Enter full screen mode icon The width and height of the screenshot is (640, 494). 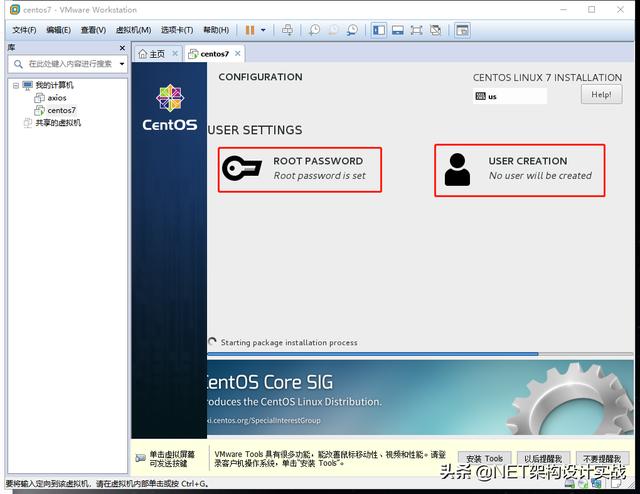(416, 30)
